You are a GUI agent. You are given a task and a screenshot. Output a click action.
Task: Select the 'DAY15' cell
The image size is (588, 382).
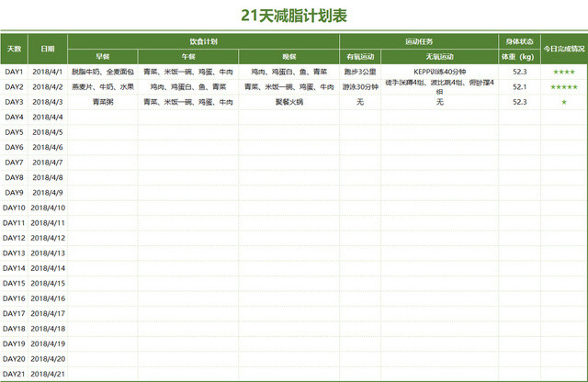(15, 284)
